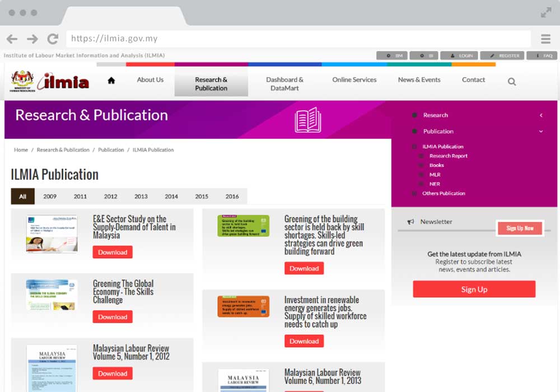The height and width of the screenshot is (392, 560).
Task: Open the Contact menu item
Action: click(473, 80)
